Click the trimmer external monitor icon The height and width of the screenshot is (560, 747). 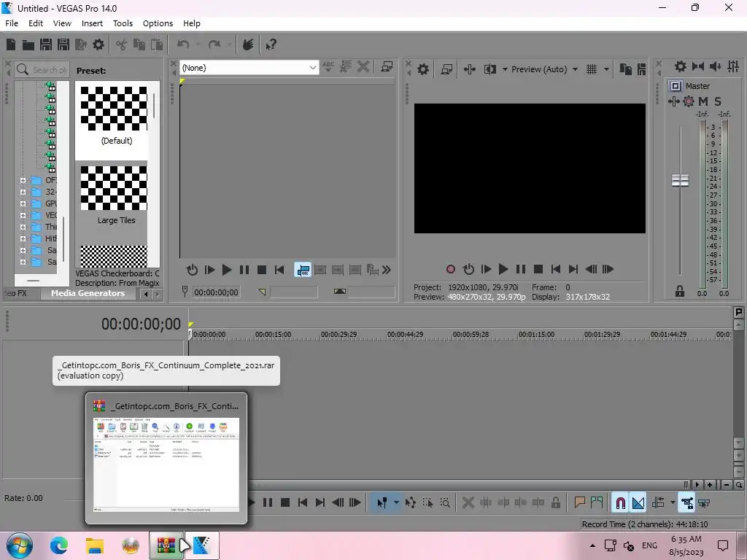[x=387, y=67]
